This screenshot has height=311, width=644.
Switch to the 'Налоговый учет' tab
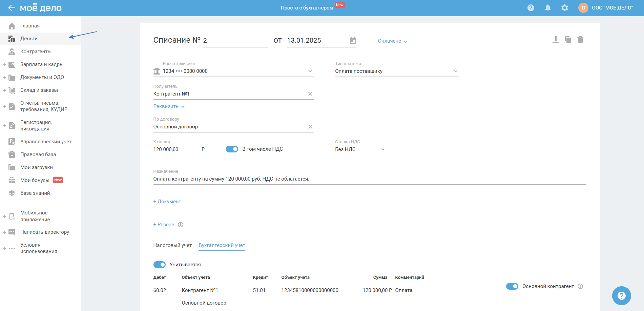[x=172, y=245]
